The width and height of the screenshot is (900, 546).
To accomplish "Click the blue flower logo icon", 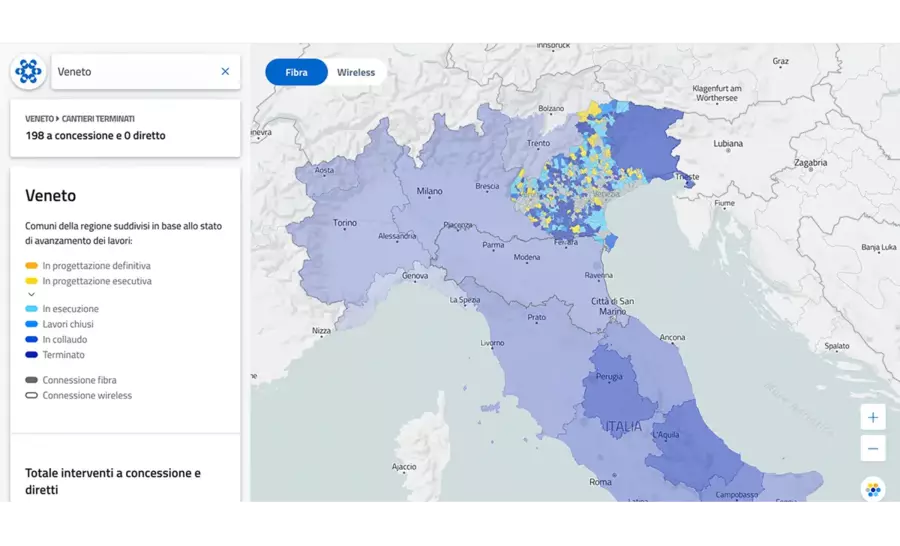I will 28,72.
